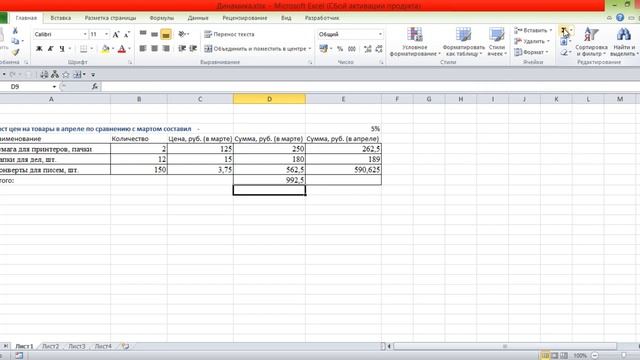Open the Формат cells menu
The image size is (640, 360).
point(531,52)
